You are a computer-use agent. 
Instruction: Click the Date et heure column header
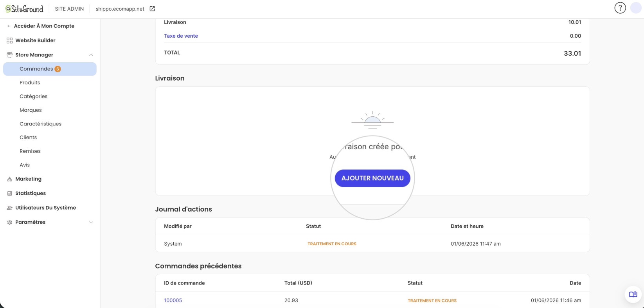467,226
